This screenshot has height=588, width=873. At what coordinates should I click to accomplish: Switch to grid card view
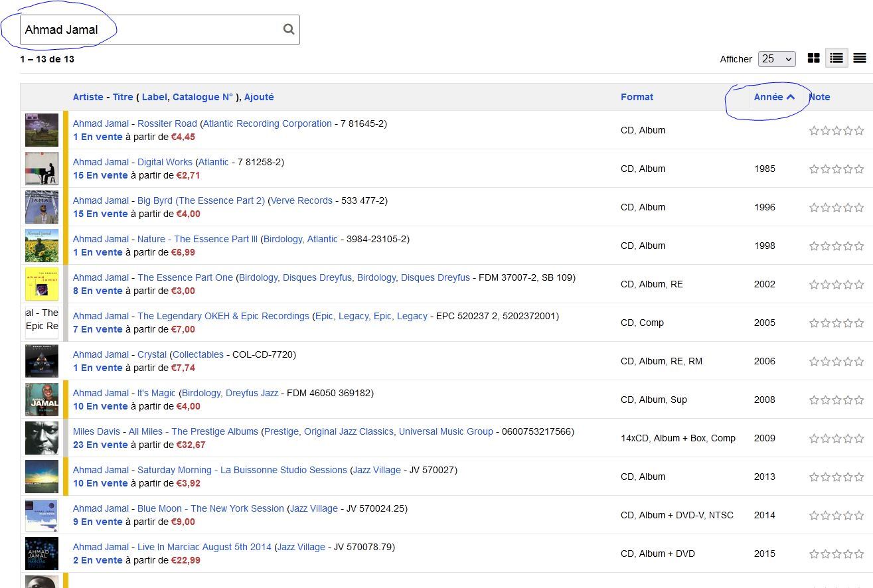tap(813, 58)
